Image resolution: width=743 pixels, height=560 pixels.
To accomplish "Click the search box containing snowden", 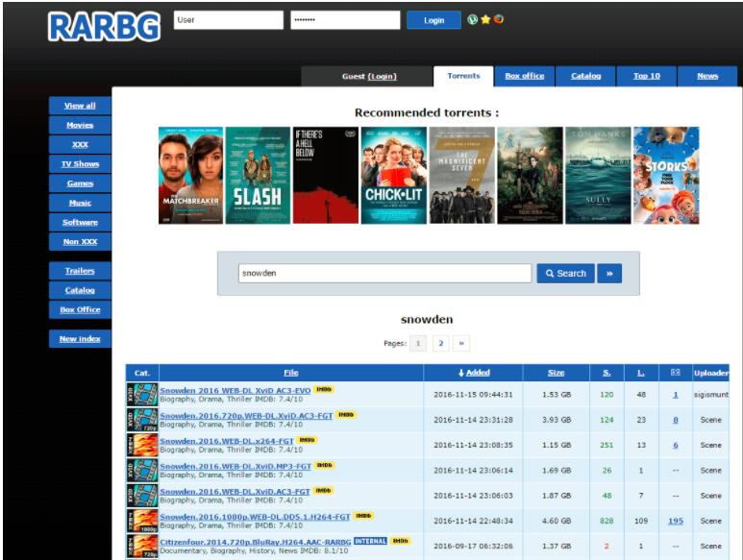I will point(384,273).
